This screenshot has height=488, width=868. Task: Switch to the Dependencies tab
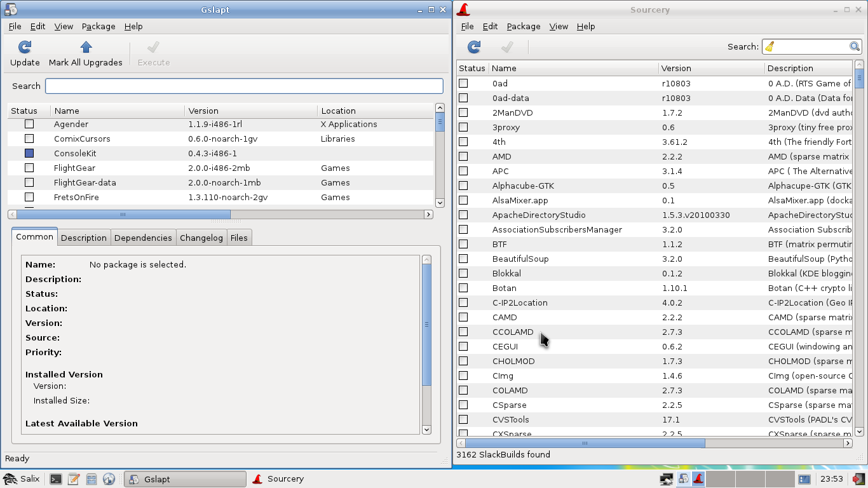(143, 237)
